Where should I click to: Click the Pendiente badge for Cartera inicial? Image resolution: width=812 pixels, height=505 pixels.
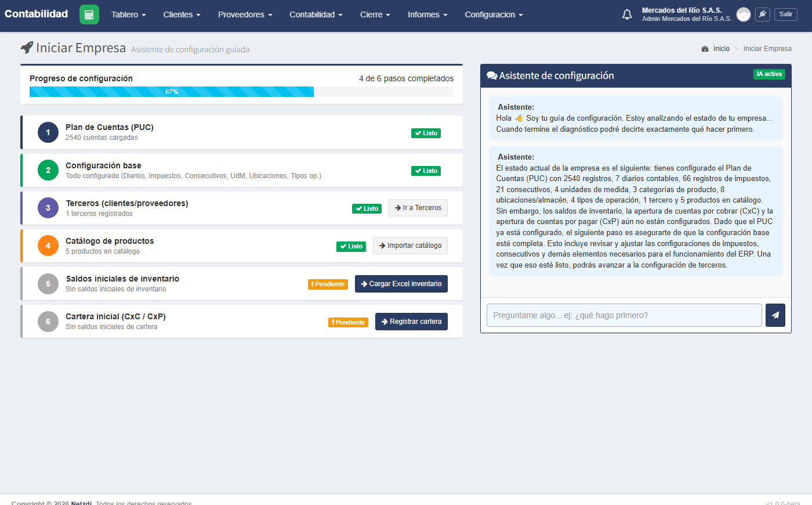(x=349, y=322)
